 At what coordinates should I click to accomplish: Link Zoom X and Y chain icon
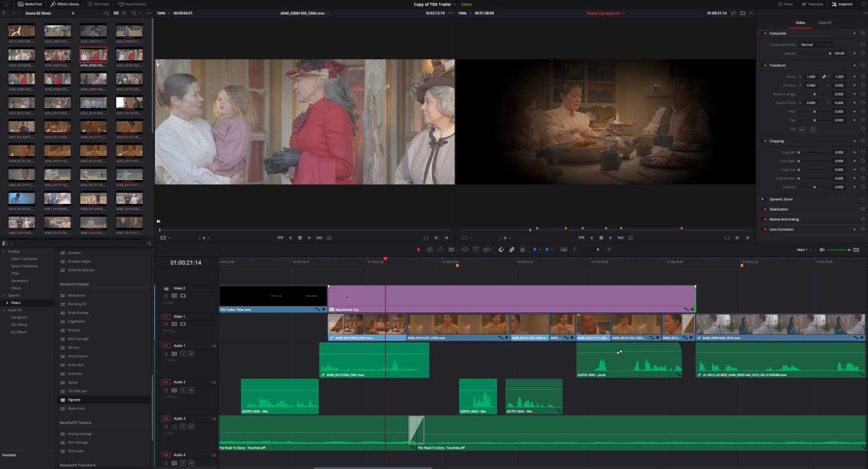pyautogui.click(x=824, y=76)
